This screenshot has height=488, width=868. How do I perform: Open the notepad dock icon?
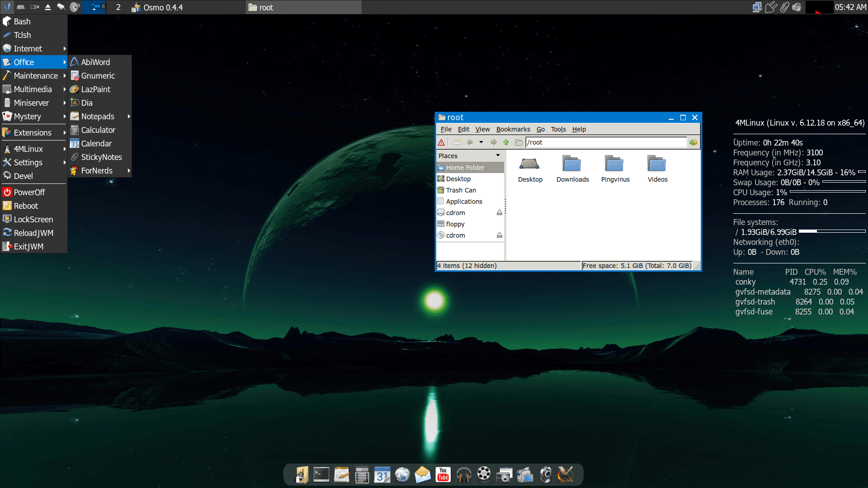point(342,475)
